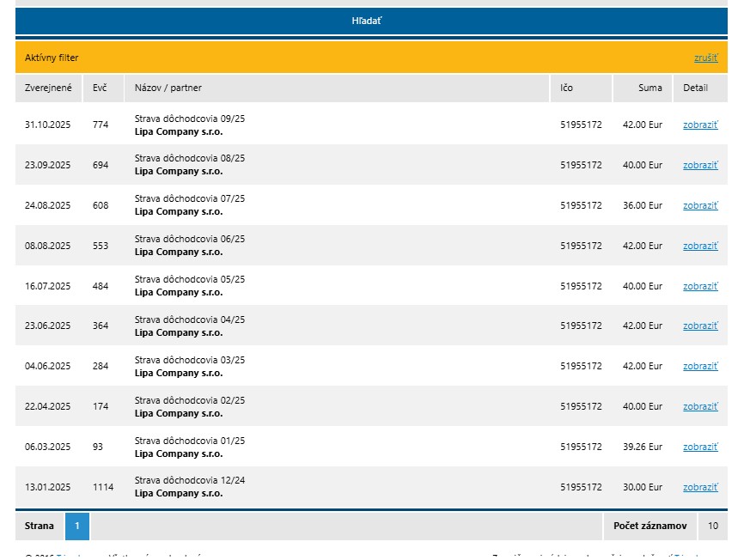Select page 1 in the pagination
The image size is (744, 560).
(77, 526)
